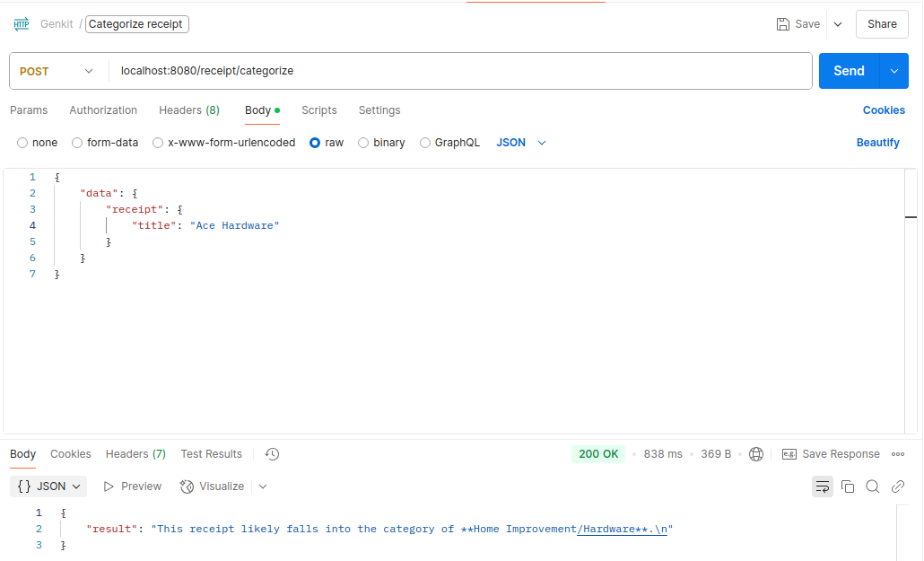Expand the Visualize options chevron
This screenshot has width=924, height=561.
(263, 486)
